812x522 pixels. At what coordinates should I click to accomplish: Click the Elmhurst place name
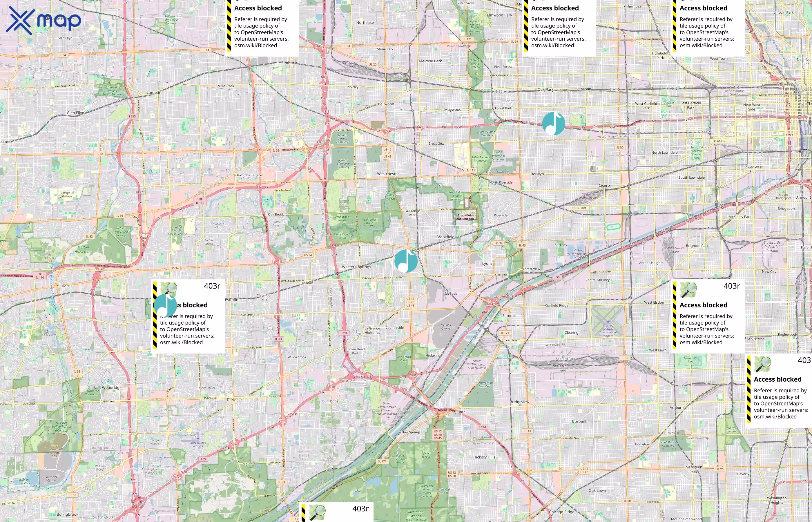tap(290, 63)
